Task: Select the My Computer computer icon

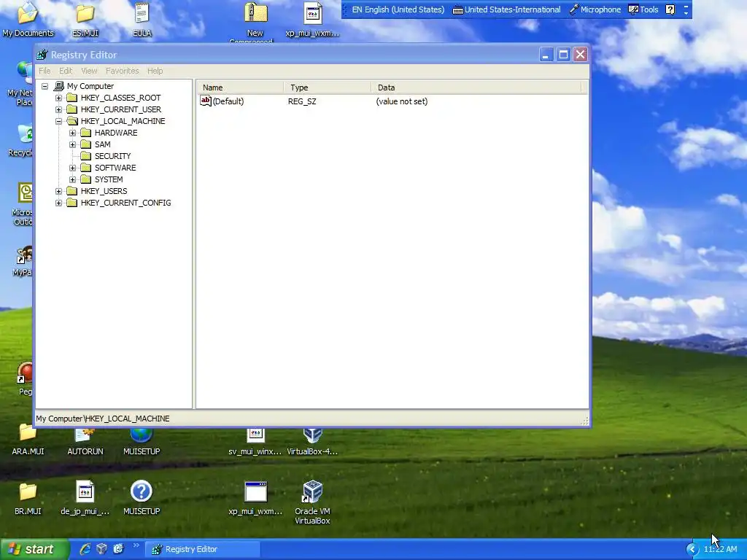Action: tap(58, 86)
